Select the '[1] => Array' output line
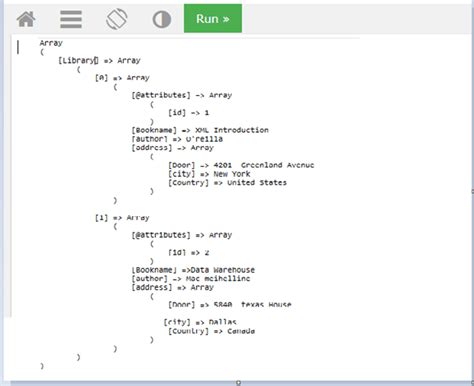This screenshot has height=386, width=474. (x=122, y=218)
